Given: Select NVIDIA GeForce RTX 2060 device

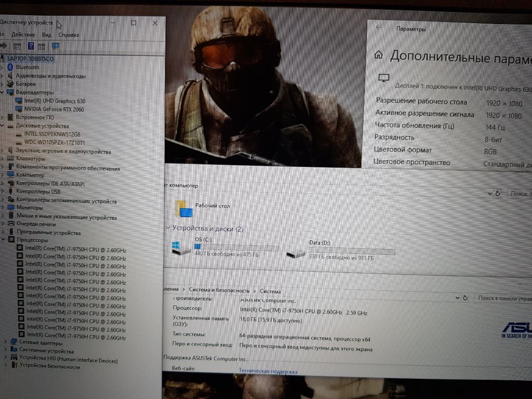Looking at the screenshot, I should (x=54, y=109).
